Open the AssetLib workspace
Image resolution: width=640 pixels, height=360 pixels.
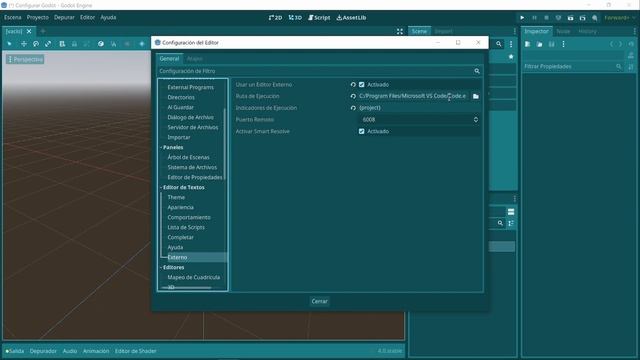tap(351, 18)
